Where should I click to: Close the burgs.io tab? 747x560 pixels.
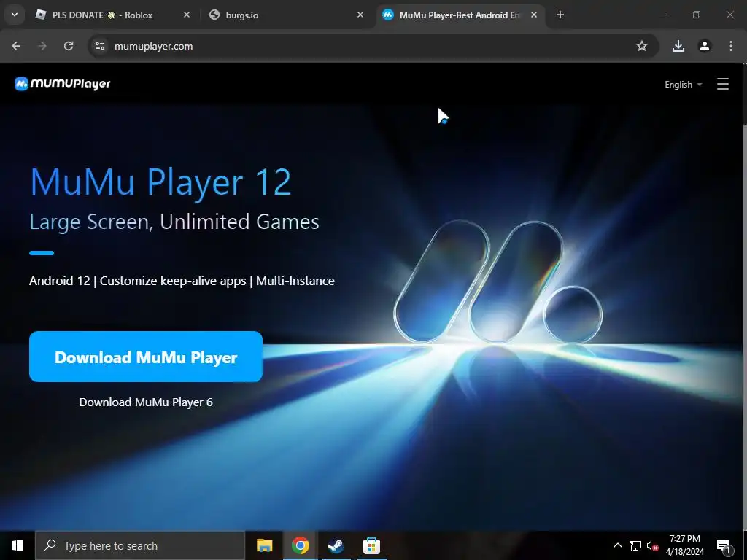coord(360,15)
